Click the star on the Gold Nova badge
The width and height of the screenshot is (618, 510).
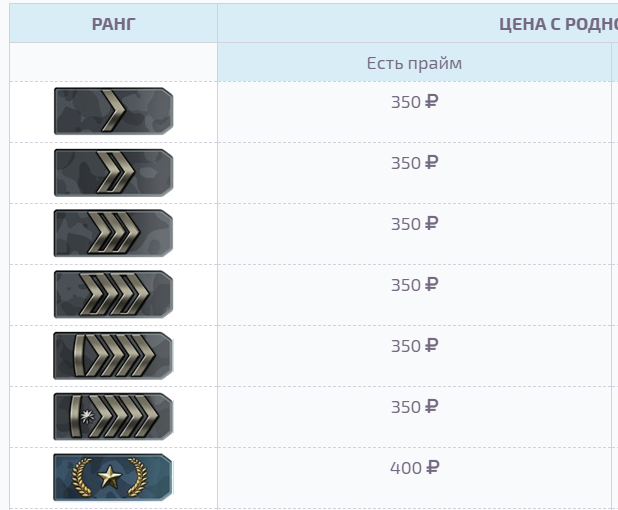[x=110, y=476]
